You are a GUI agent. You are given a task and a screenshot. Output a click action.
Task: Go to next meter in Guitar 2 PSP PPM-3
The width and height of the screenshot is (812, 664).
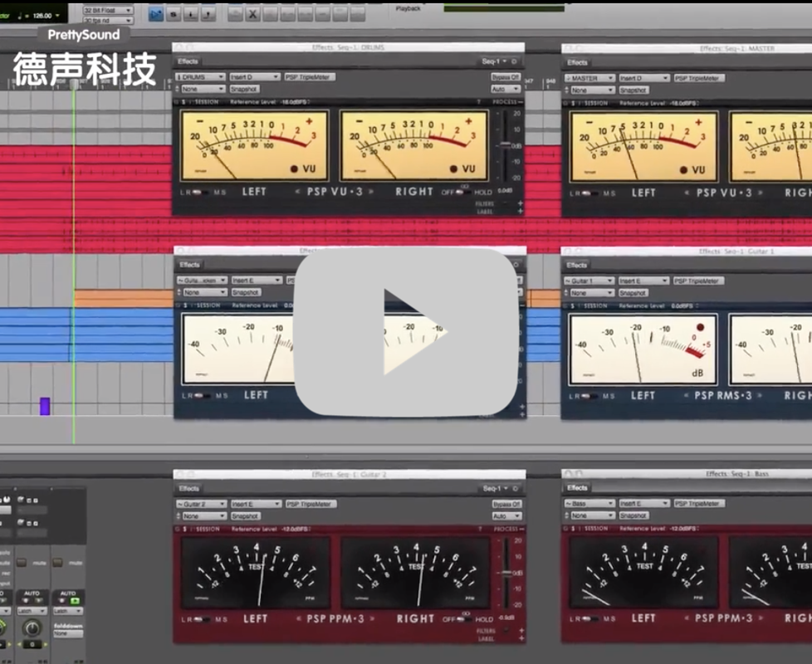pos(372,618)
